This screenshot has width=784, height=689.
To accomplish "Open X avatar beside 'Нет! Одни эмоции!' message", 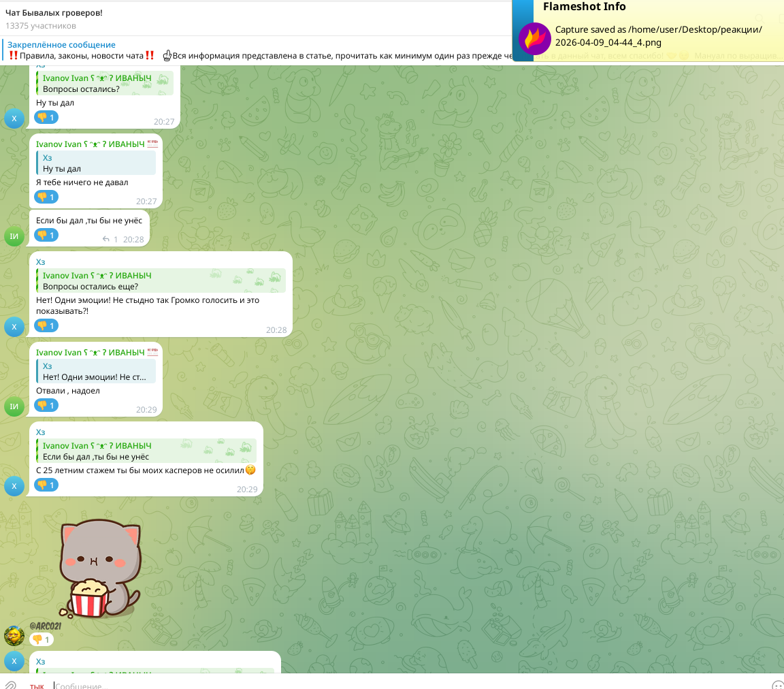I will coord(14,327).
